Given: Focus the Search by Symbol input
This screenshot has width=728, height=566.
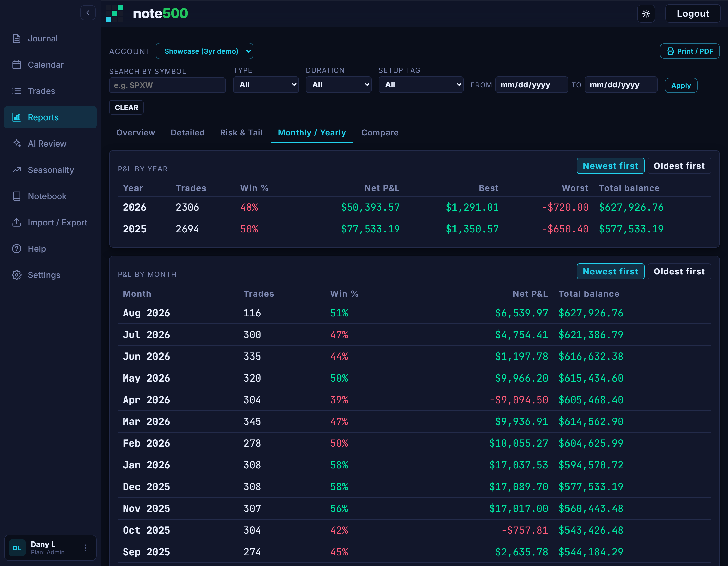Looking at the screenshot, I should click(167, 85).
